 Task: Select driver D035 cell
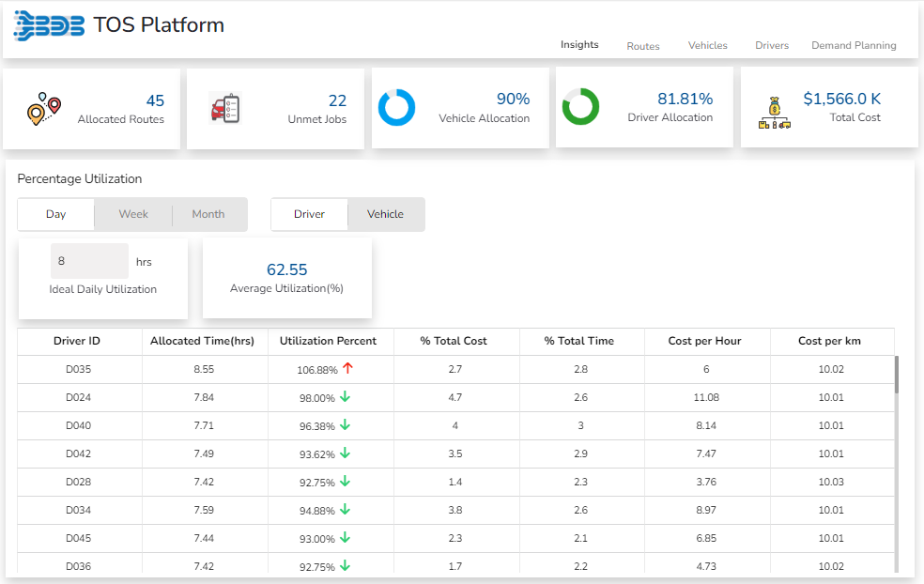point(78,370)
